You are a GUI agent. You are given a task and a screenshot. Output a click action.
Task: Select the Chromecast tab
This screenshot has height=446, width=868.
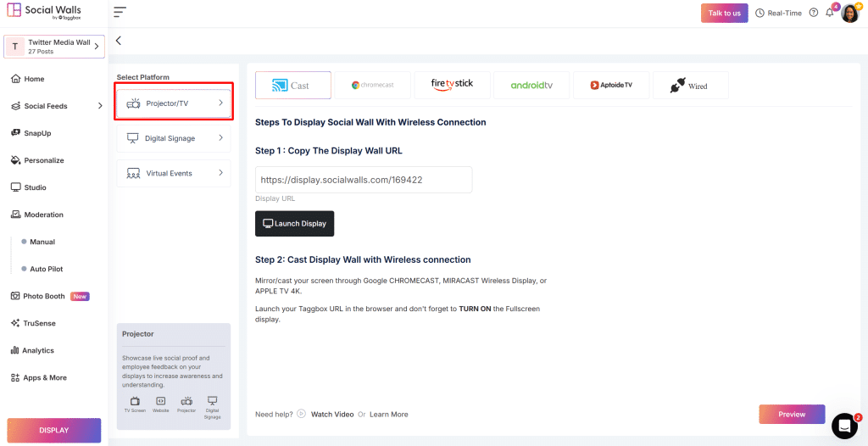click(373, 85)
